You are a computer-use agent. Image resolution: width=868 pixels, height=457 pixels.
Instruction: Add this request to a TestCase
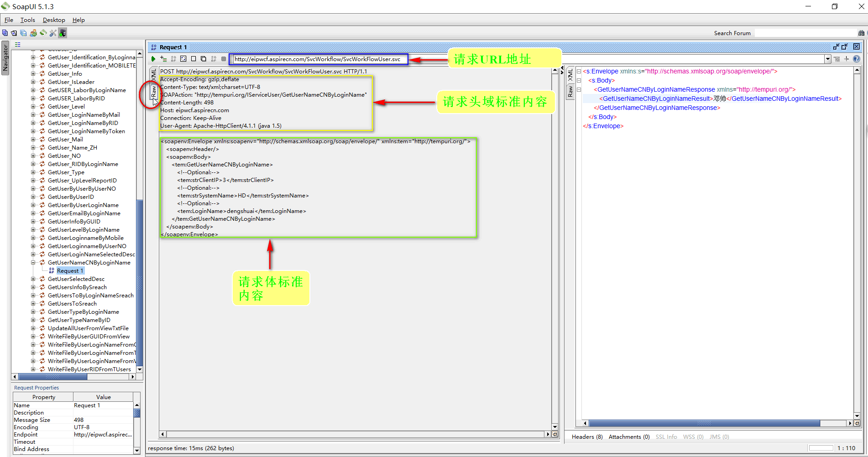click(163, 58)
